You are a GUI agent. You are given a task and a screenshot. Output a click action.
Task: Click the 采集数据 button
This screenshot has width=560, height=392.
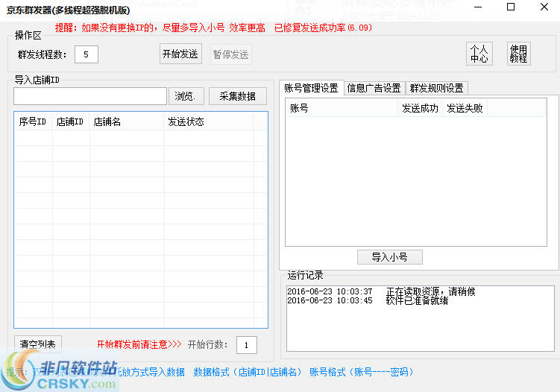238,96
